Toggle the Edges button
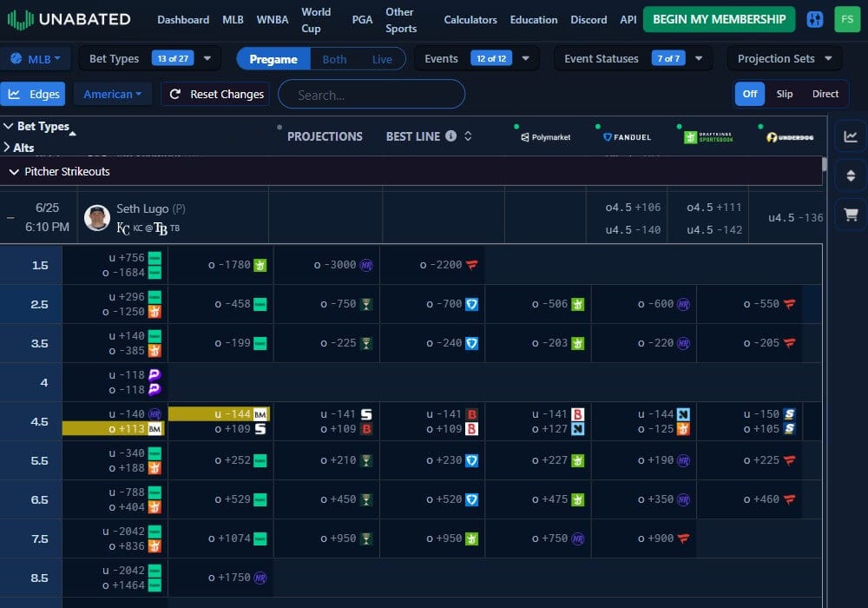Screen dimensions: 868x608 (x=33, y=94)
